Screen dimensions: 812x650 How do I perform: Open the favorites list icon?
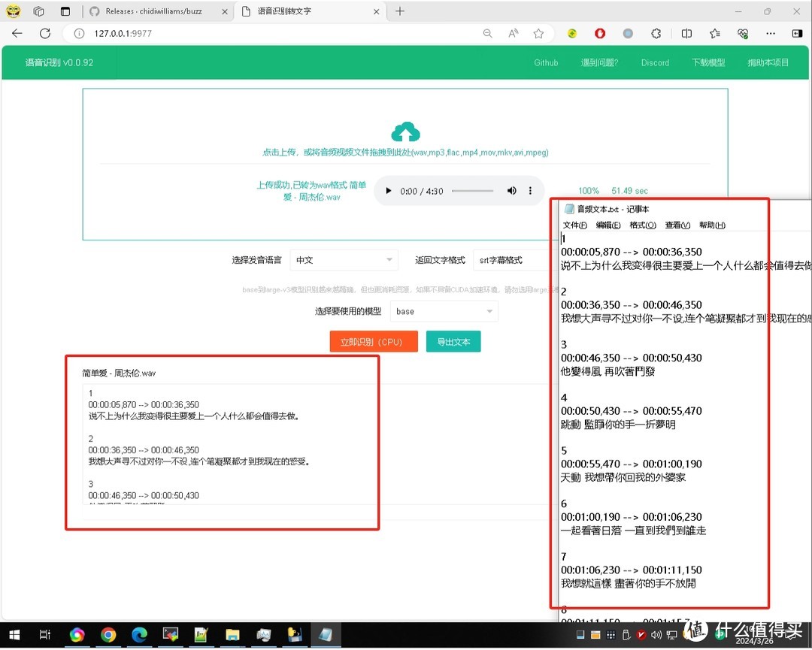pyautogui.click(x=715, y=34)
